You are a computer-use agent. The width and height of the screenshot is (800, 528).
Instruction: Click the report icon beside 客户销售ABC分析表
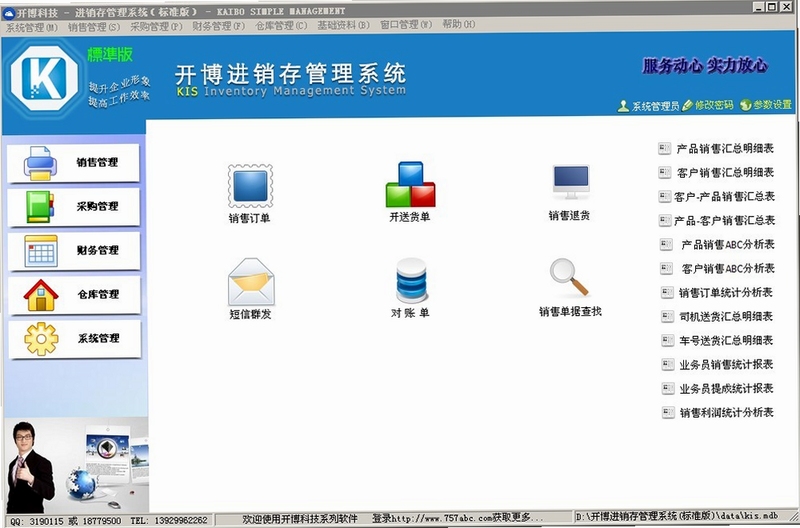(x=666, y=268)
